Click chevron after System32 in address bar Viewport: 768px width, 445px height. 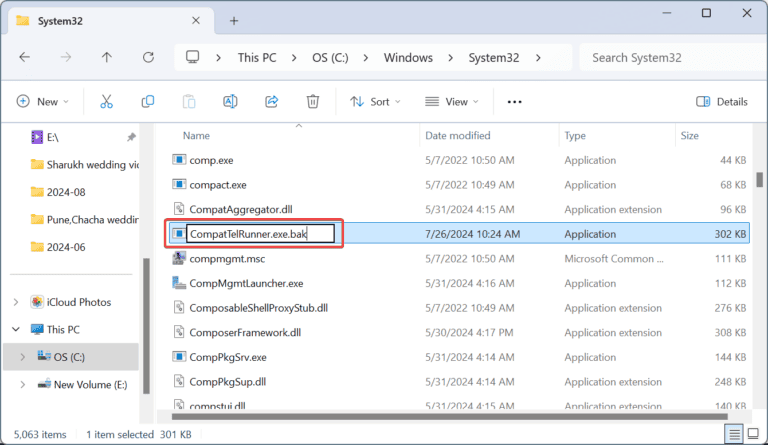pos(538,58)
